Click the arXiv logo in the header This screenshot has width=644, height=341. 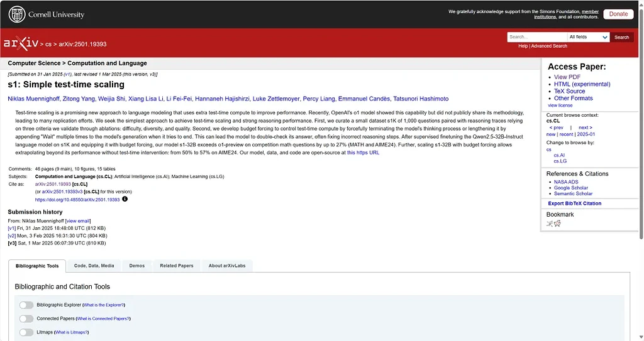(x=21, y=43)
